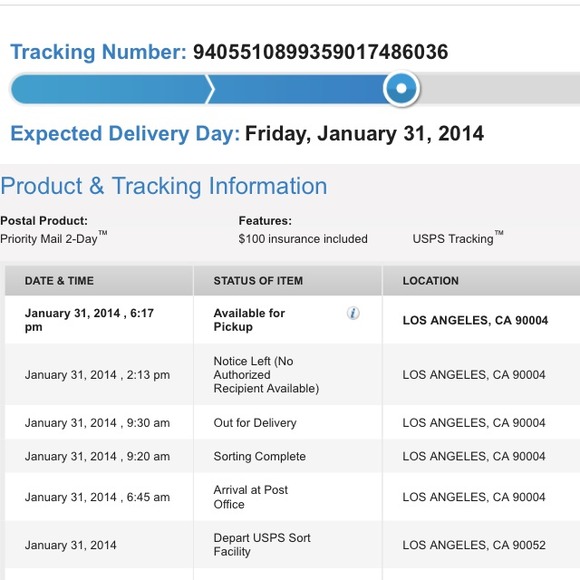Click the January 31, 2014, 6:17 pm timestamp
Image resolution: width=580 pixels, height=580 pixels.
pos(89,320)
